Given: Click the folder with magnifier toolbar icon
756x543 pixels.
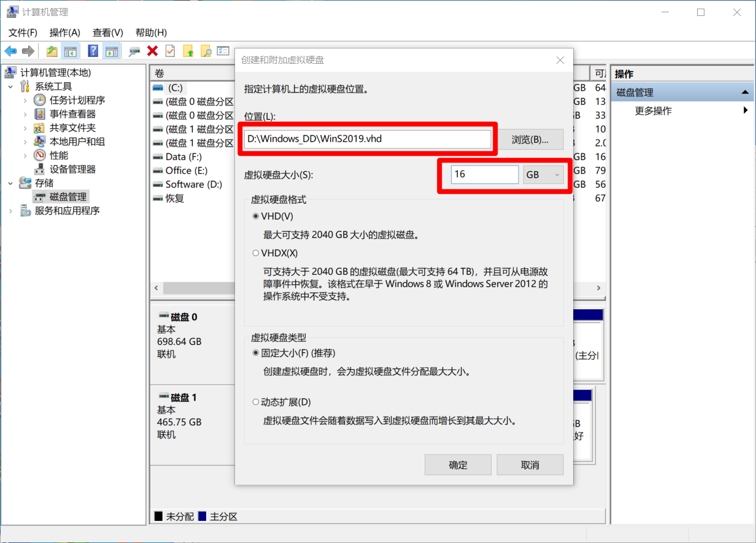Looking at the screenshot, I should 206,52.
